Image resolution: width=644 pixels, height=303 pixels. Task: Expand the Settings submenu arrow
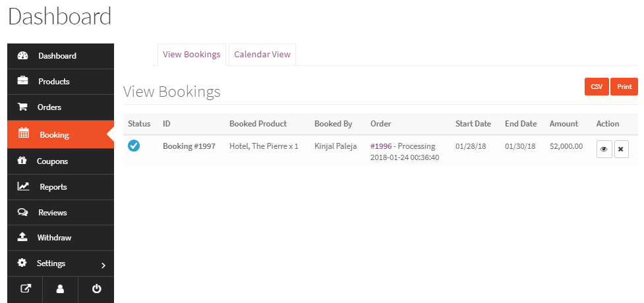tap(103, 265)
